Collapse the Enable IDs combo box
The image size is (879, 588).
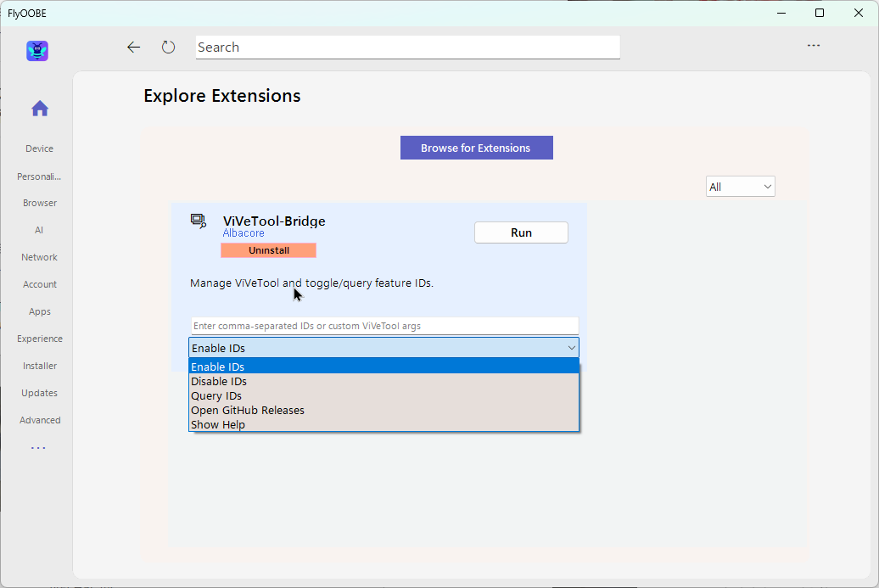point(384,348)
